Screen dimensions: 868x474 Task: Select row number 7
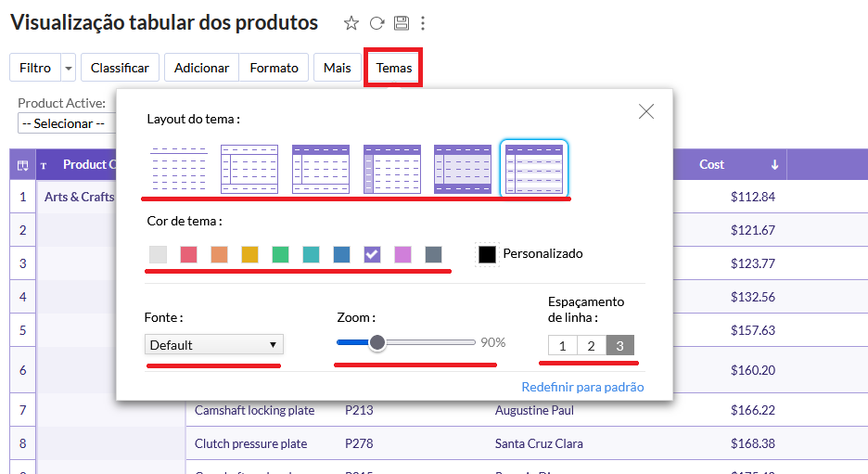pos(22,410)
